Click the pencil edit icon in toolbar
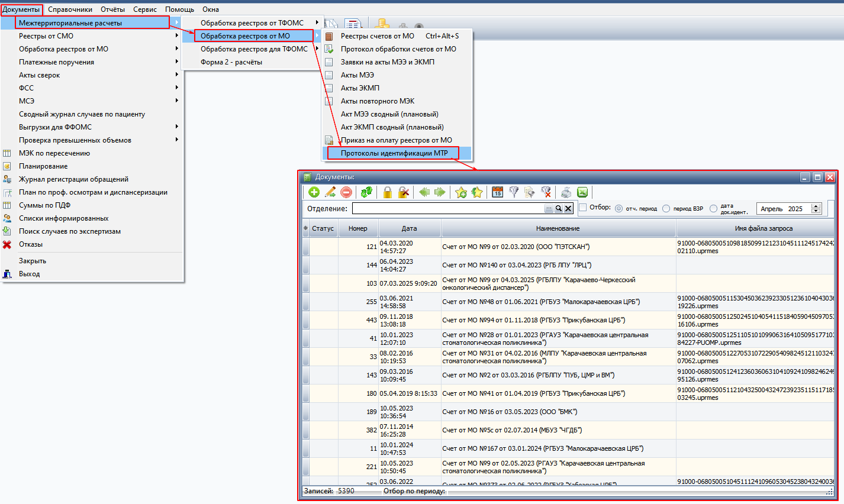This screenshot has height=504, width=844. point(330,192)
